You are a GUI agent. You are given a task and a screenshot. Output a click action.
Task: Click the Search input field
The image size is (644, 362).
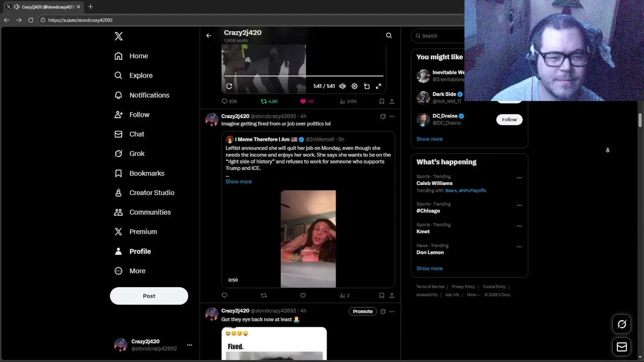[x=439, y=36]
